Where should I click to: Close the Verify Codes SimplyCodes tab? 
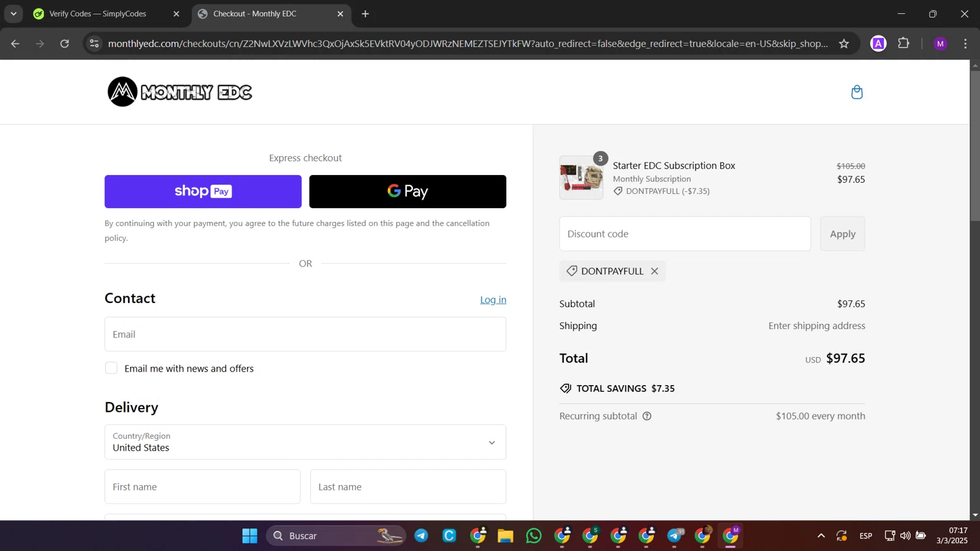[176, 14]
